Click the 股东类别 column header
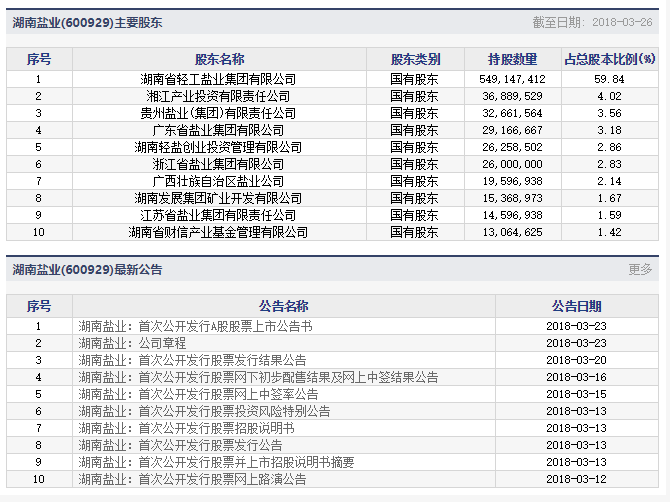The height and width of the screenshot is (502, 670). 415,59
